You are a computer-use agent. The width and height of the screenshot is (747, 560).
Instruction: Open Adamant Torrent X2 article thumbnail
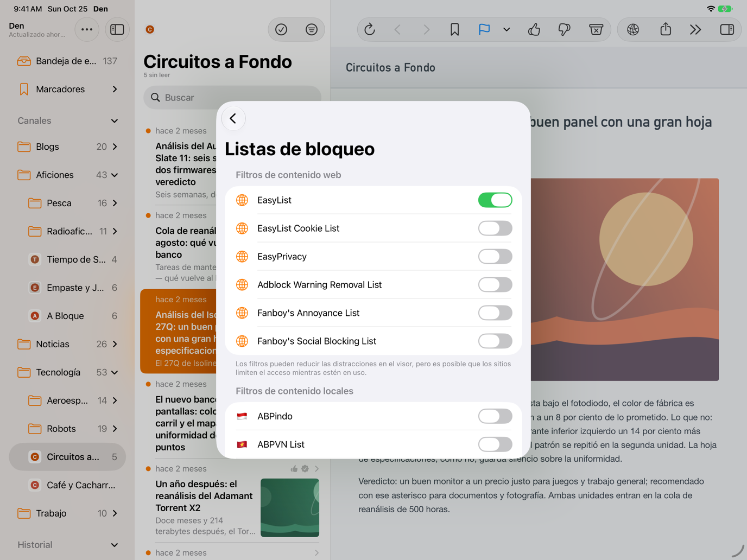click(290, 508)
